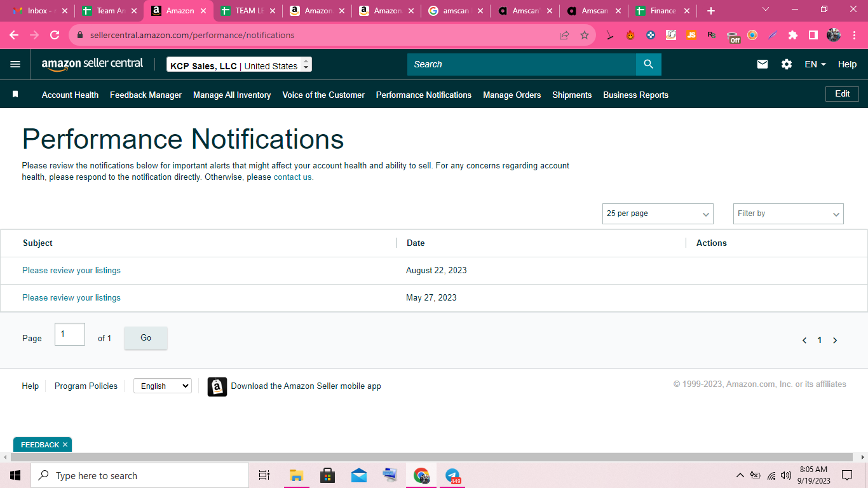Open the EN language dropdown
Image resolution: width=868 pixels, height=488 pixels.
[x=815, y=64]
